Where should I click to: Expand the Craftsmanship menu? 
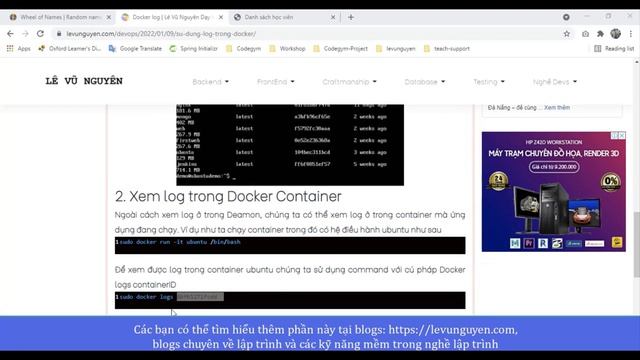click(x=349, y=82)
